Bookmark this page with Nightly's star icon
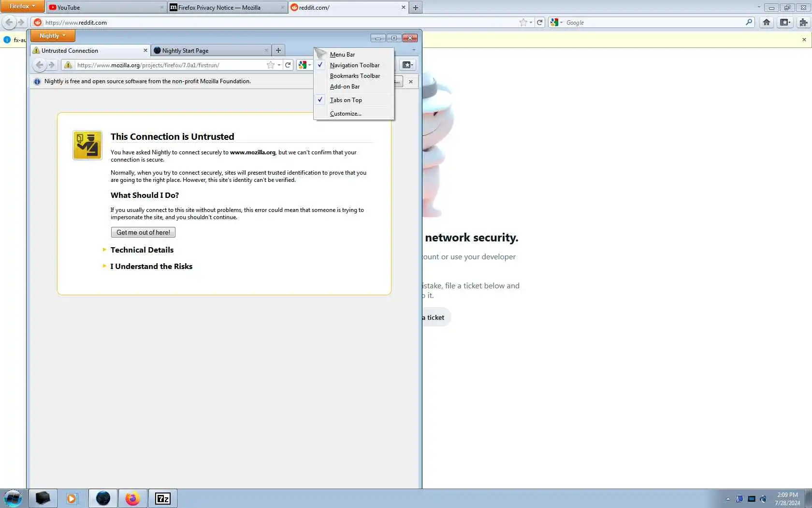 click(271, 65)
